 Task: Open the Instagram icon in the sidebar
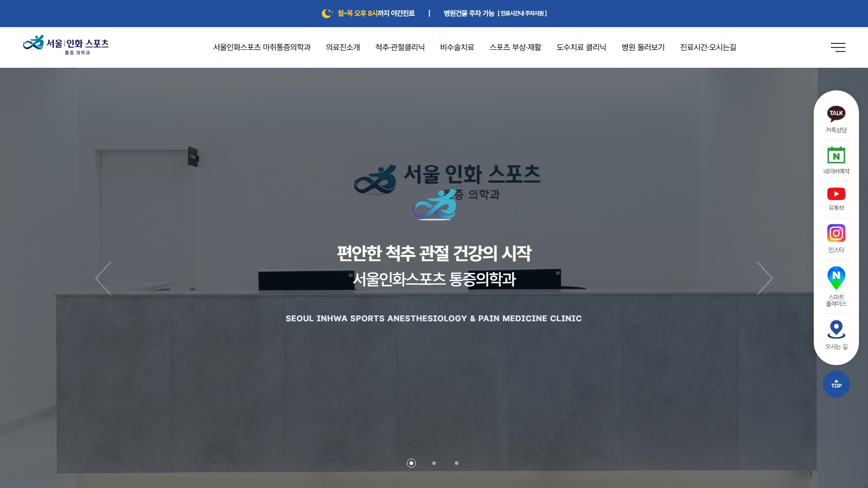(x=836, y=233)
